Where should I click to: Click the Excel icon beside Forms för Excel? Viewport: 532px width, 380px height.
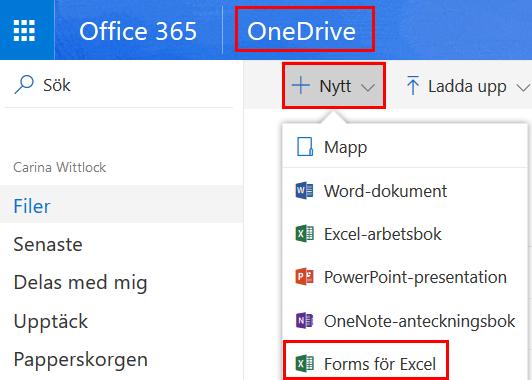pos(304,364)
